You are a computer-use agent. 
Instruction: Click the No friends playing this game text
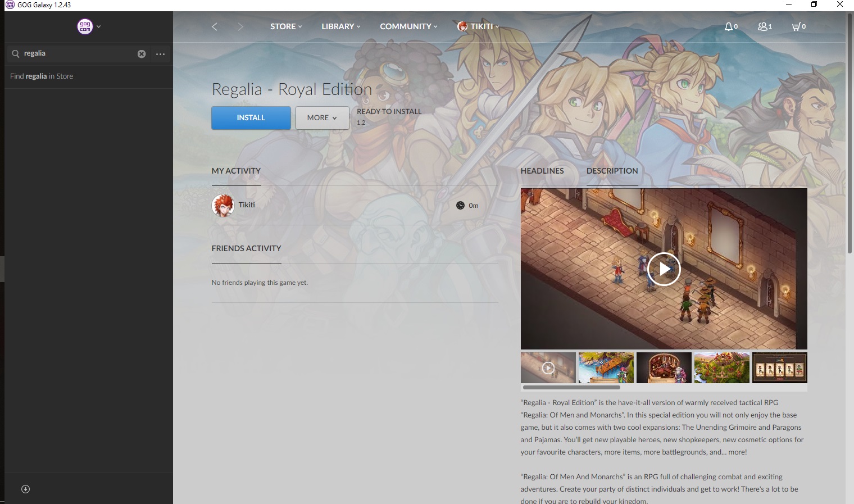click(x=260, y=283)
